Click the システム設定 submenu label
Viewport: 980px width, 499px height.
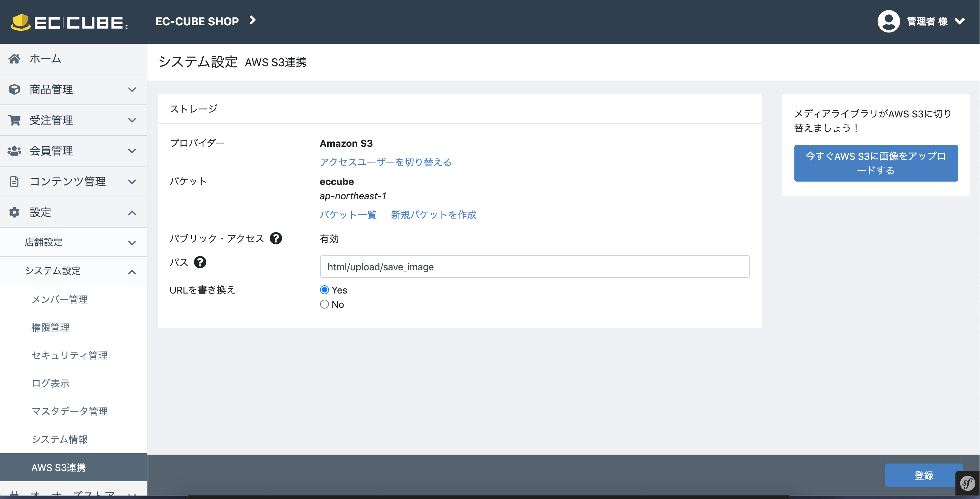[53, 271]
